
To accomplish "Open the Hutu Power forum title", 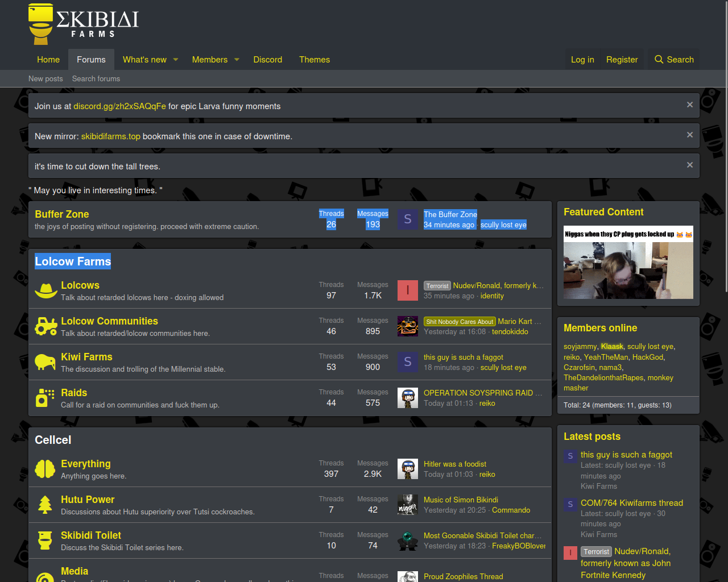I will (x=88, y=500).
